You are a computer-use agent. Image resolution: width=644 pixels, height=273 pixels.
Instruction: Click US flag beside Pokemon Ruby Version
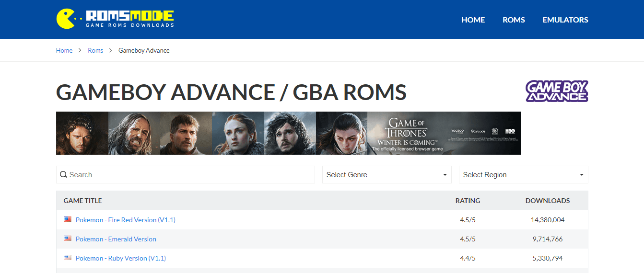68,258
